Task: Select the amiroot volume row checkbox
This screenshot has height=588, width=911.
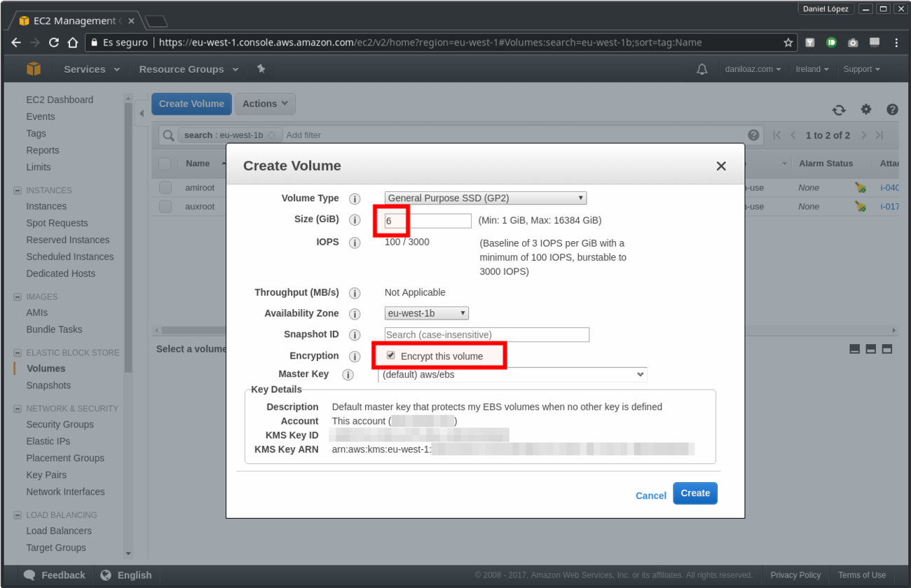Action: [x=165, y=188]
